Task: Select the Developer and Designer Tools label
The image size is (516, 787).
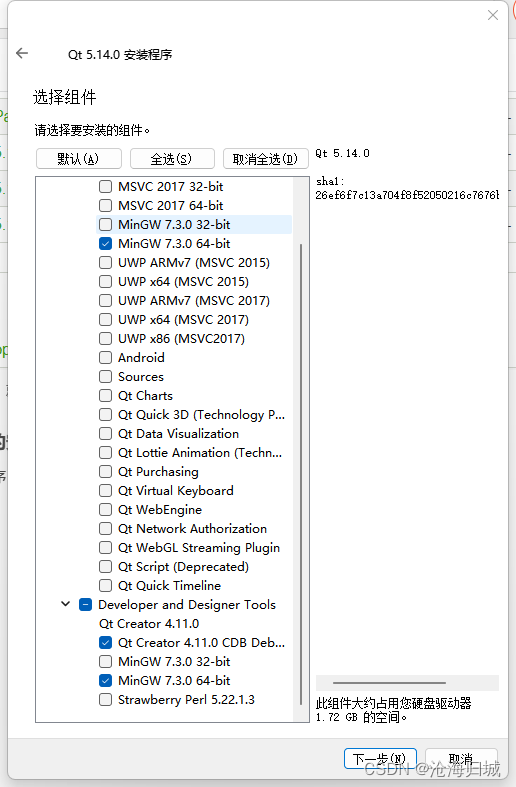Action: [187, 605]
